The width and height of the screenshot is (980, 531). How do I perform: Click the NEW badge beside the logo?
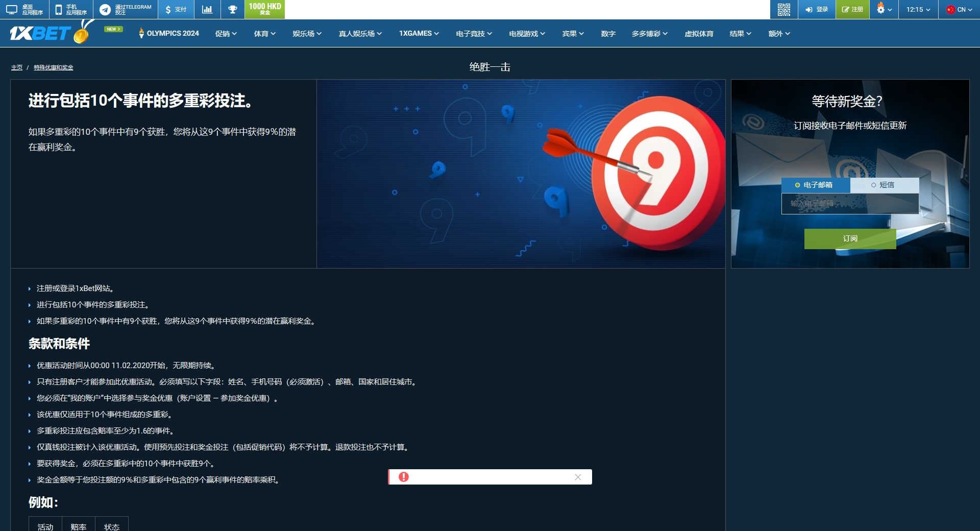point(113,29)
